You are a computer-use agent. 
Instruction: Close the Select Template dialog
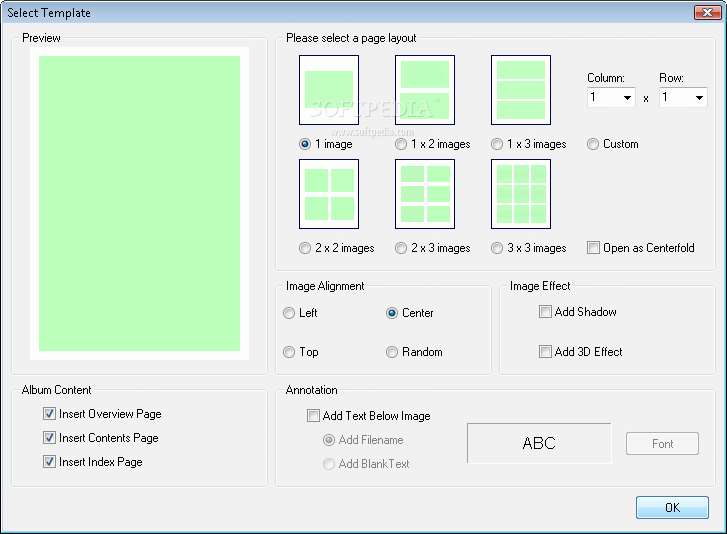tap(708, 13)
